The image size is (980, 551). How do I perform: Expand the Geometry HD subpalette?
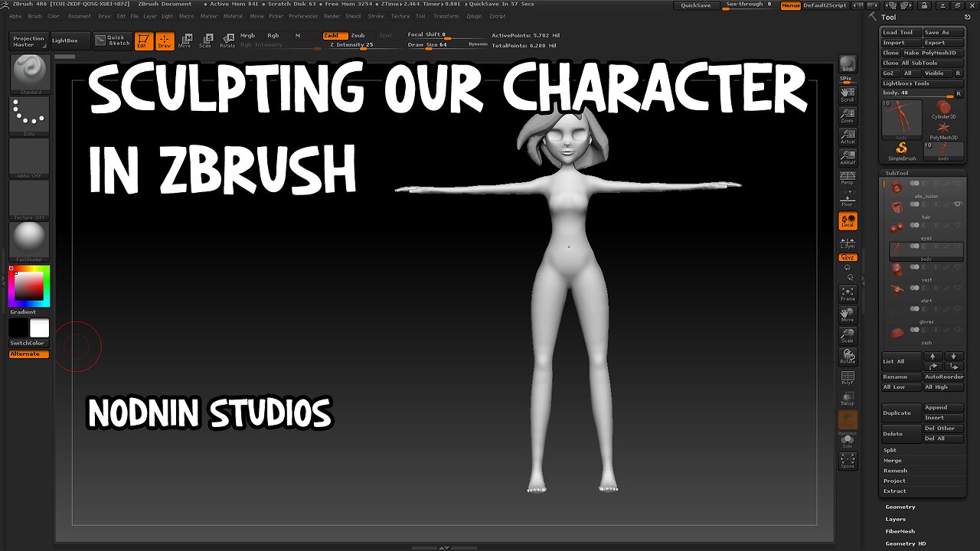pos(906,543)
